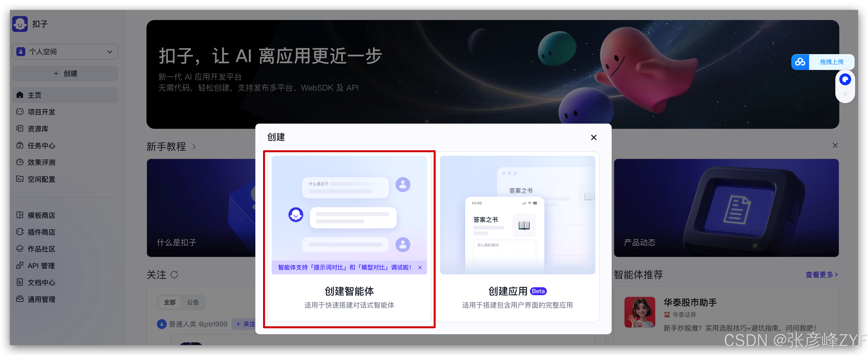Go to 任务中心 in sidebar
The height and width of the screenshot is (355, 868).
41,146
